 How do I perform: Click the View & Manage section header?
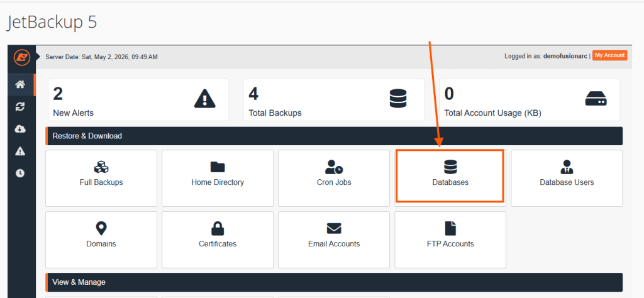(334, 282)
